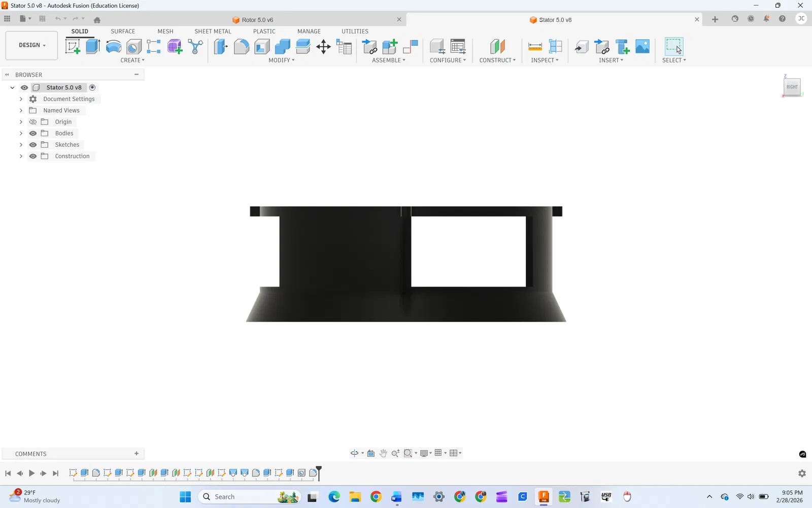Click the Shell tool icon

click(x=262, y=47)
